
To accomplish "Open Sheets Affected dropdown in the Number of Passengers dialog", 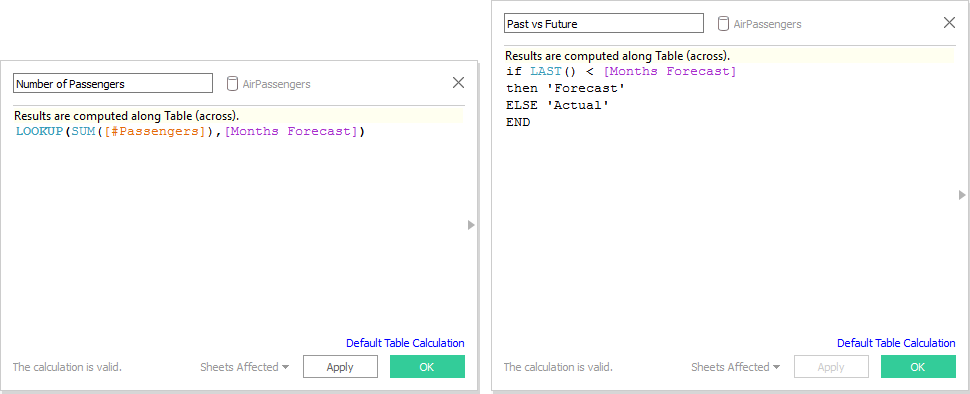I will [244, 367].
